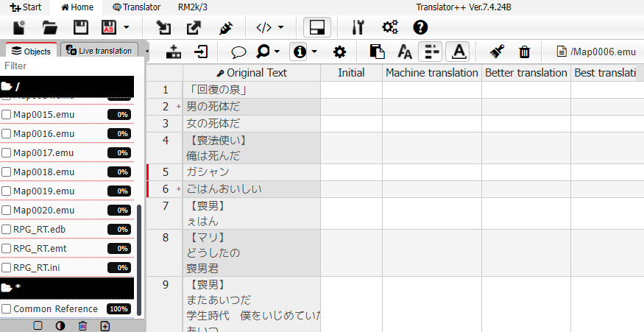Open options with the double gears icon

click(390, 27)
